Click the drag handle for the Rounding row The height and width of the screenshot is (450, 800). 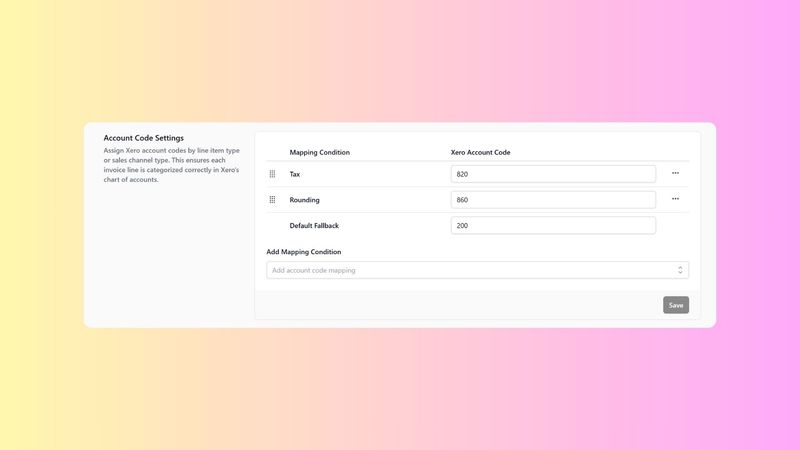[272, 199]
